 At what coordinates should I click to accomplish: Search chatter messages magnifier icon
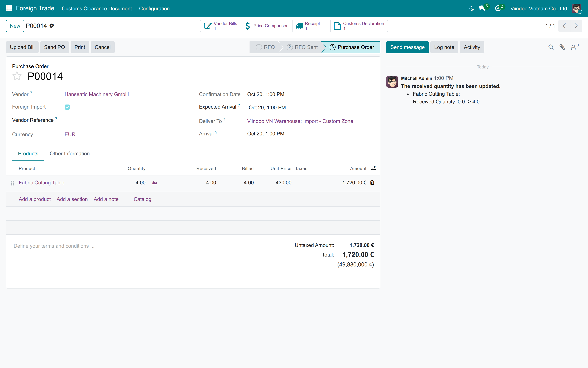(551, 47)
